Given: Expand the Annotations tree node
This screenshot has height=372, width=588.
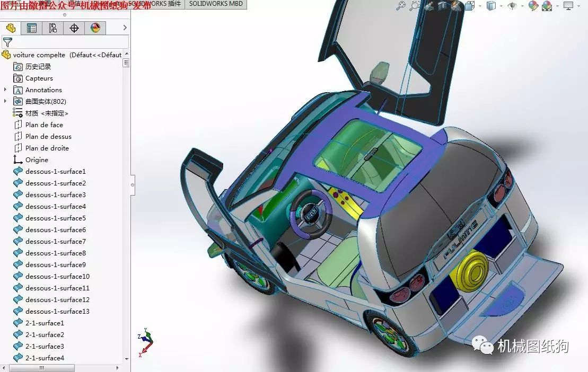Looking at the screenshot, I should pyautogui.click(x=5, y=90).
